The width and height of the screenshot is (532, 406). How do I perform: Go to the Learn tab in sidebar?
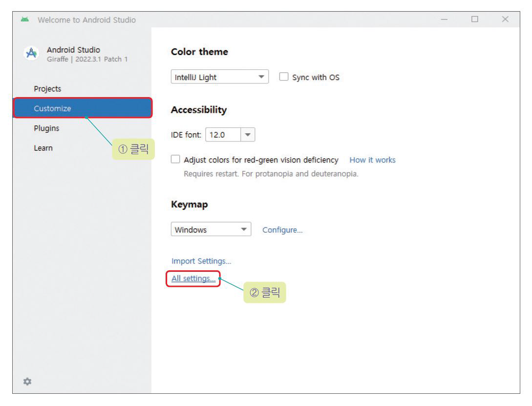coord(43,148)
